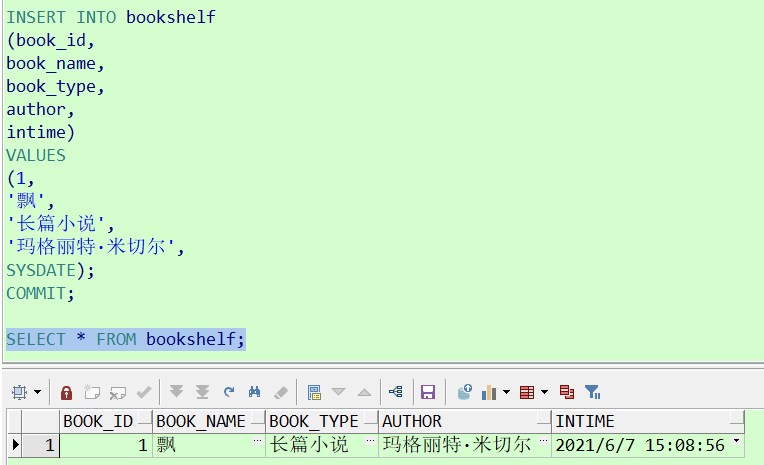This screenshot has height=465, width=764.
Task: Open the grid mode dropdown arrow
Action: coord(38,392)
